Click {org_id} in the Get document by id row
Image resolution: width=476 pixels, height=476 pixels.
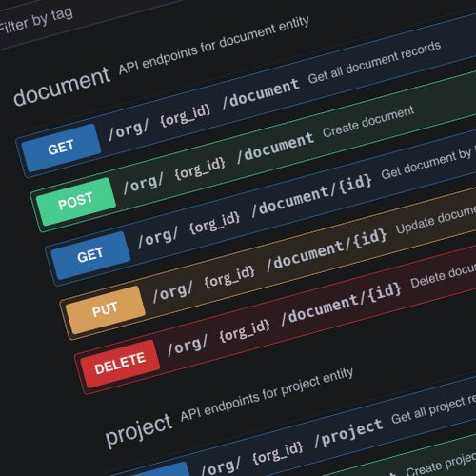(x=214, y=224)
